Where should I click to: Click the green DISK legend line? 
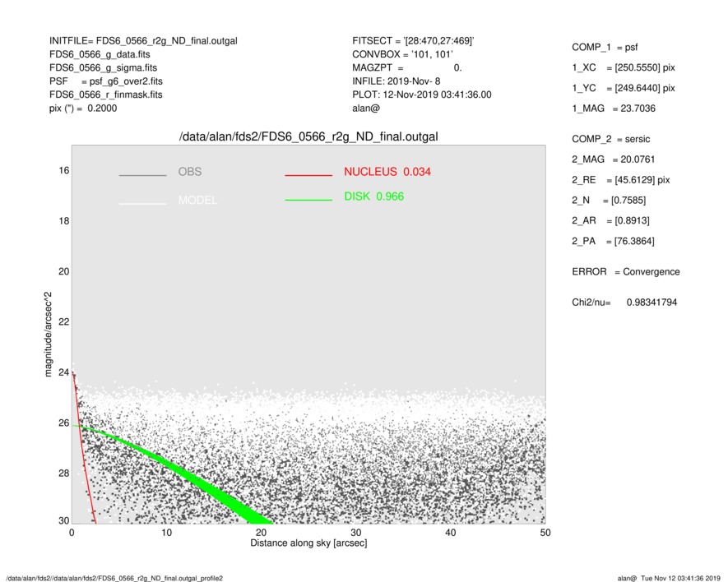308,200
